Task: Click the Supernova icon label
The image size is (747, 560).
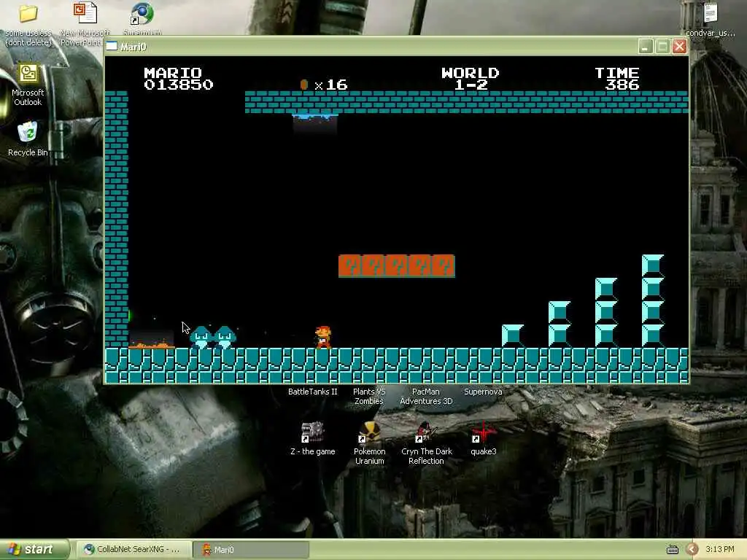Action: [x=483, y=392]
